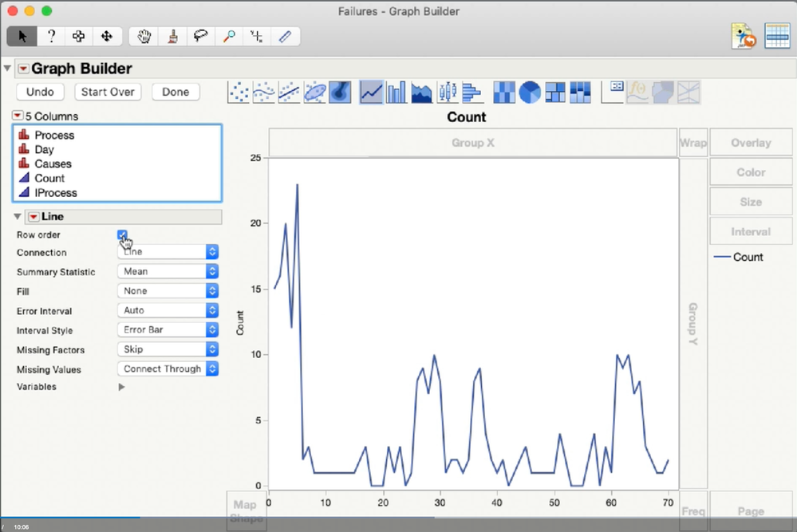Click the Interval drop zone
The height and width of the screenshot is (532, 797).
[x=751, y=231]
